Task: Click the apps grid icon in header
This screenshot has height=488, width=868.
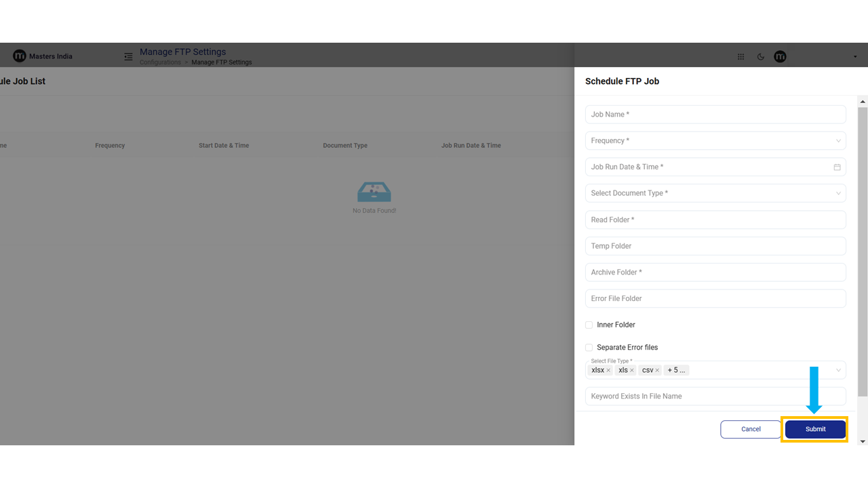Action: pos(741,57)
